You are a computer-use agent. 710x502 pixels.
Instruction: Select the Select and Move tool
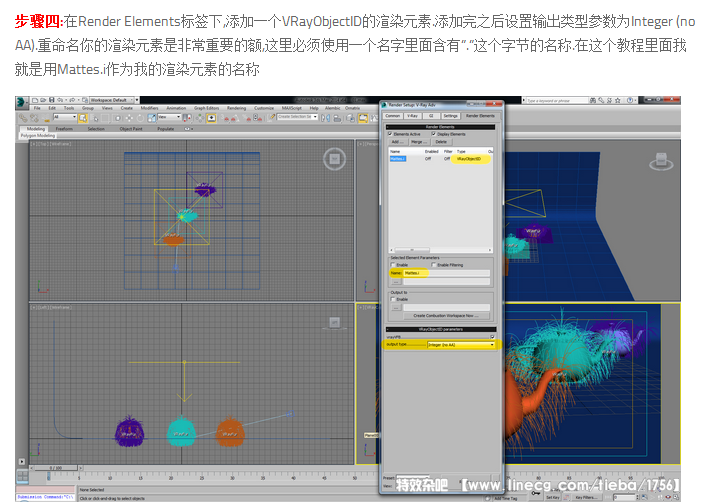[129, 118]
